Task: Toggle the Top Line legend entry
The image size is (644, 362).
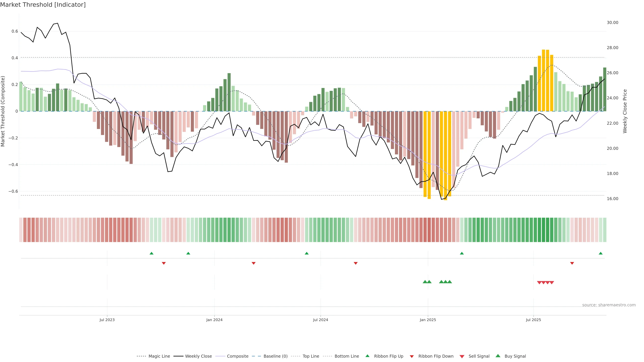Action: pos(311,356)
